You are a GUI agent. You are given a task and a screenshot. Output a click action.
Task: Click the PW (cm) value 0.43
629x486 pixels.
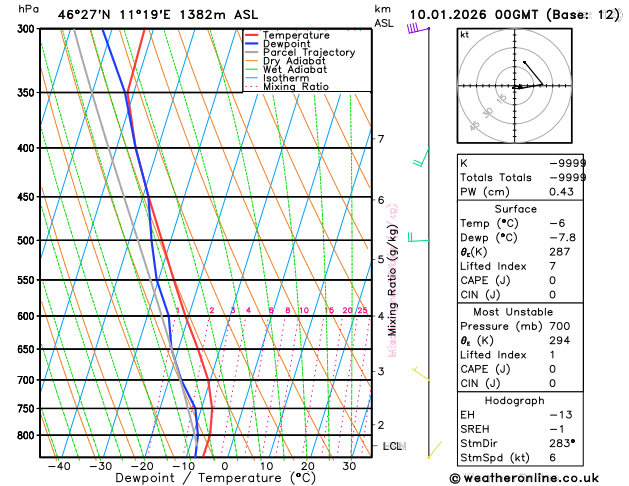[561, 192]
